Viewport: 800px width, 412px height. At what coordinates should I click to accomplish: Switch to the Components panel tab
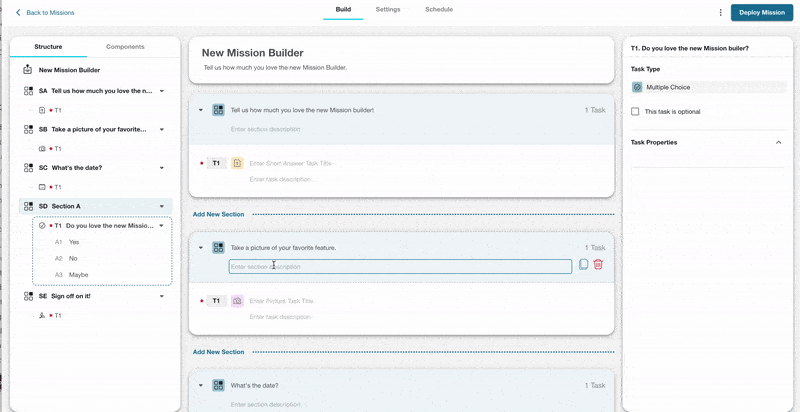[125, 47]
